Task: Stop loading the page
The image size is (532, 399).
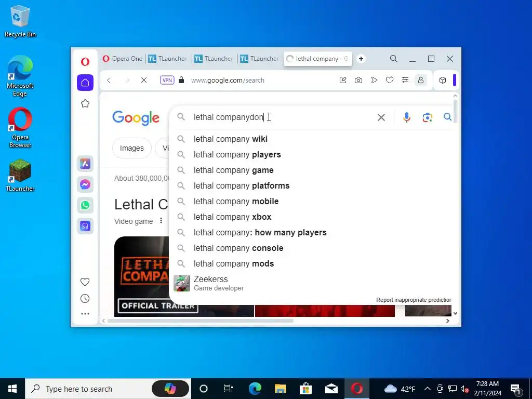Action: [x=144, y=80]
